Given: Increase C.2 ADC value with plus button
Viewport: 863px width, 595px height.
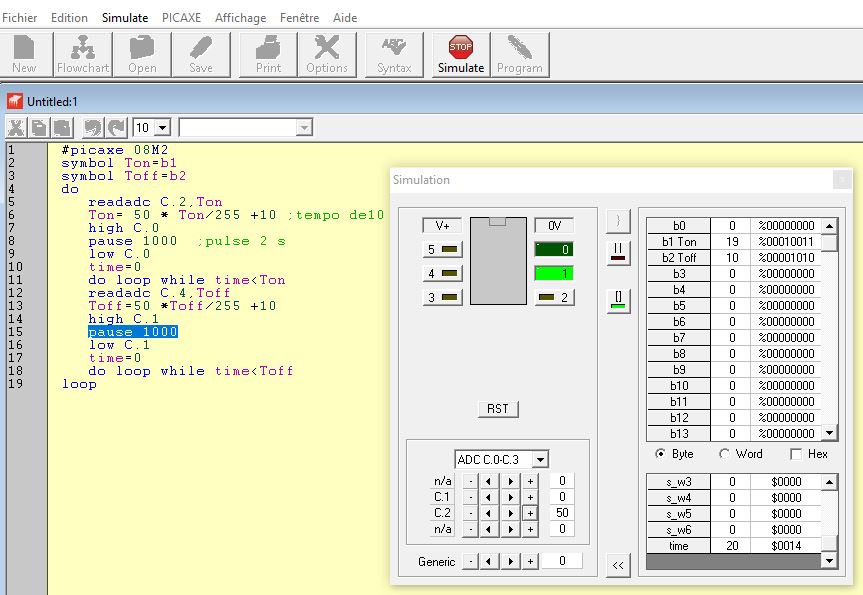Looking at the screenshot, I should 529,512.
